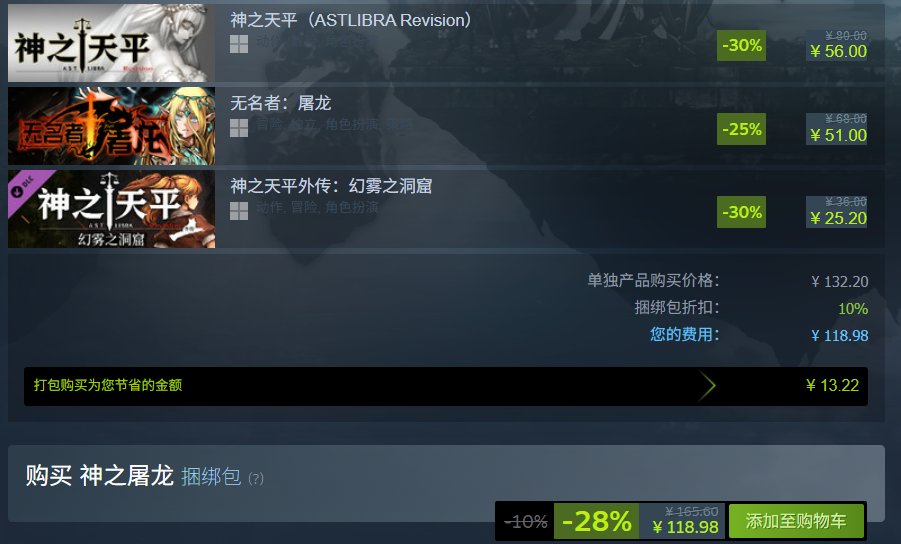Open 神之天平外传：幻雾之洞窟 title link

coord(331,186)
